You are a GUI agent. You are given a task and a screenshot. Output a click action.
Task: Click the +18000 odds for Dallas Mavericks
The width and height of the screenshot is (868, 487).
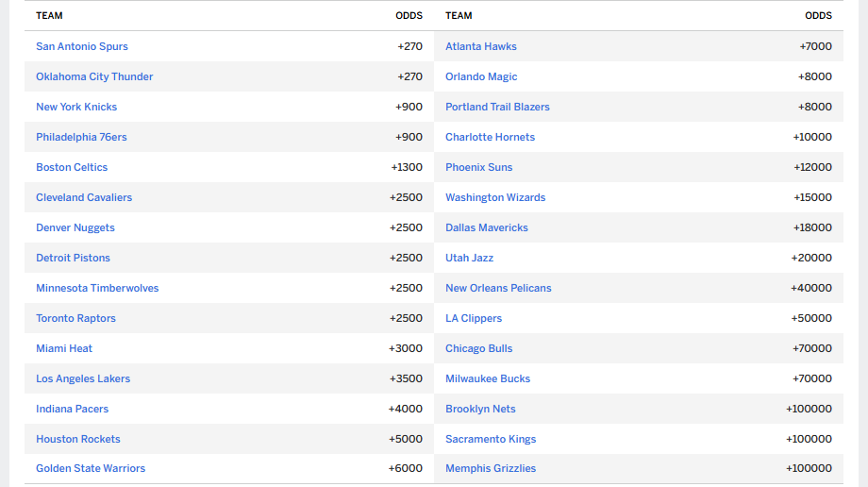812,227
